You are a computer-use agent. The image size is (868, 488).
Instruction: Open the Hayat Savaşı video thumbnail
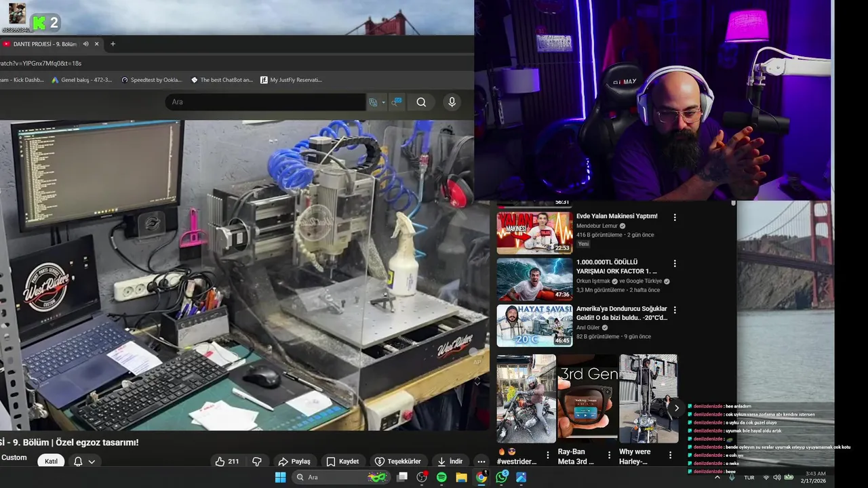pyautogui.click(x=534, y=325)
